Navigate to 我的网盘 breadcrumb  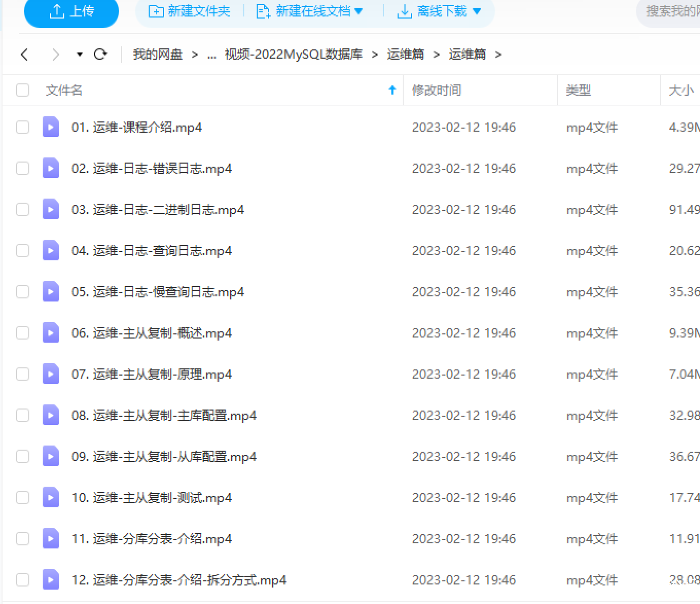(x=158, y=54)
